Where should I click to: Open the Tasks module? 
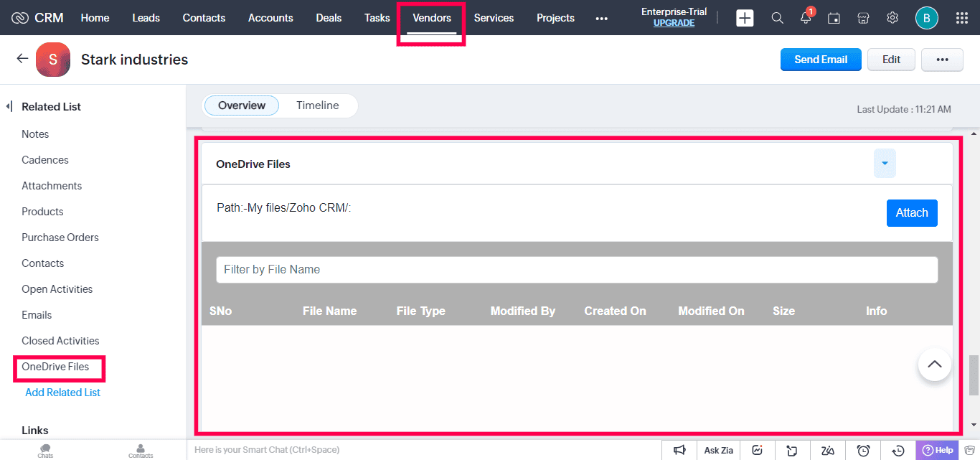coord(377,18)
